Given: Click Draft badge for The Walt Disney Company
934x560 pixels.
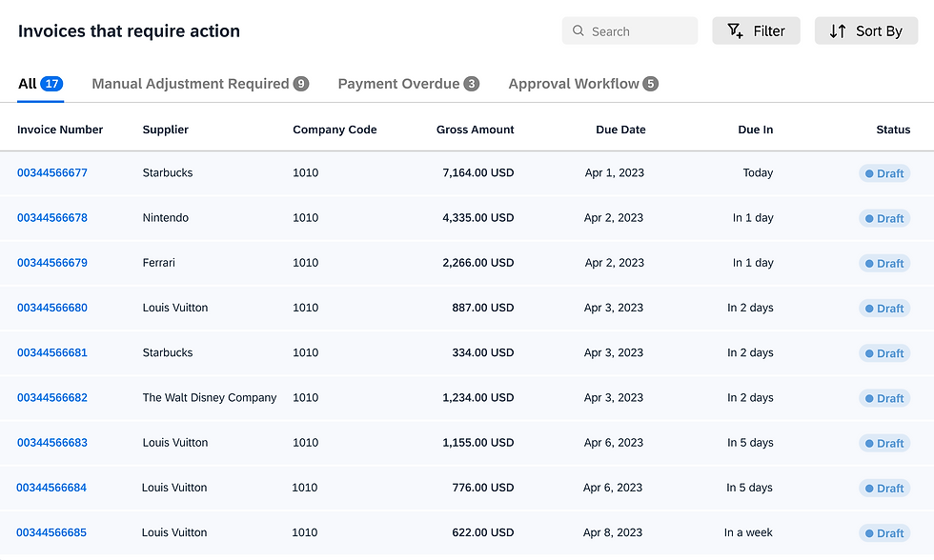Looking at the screenshot, I should coord(884,398).
